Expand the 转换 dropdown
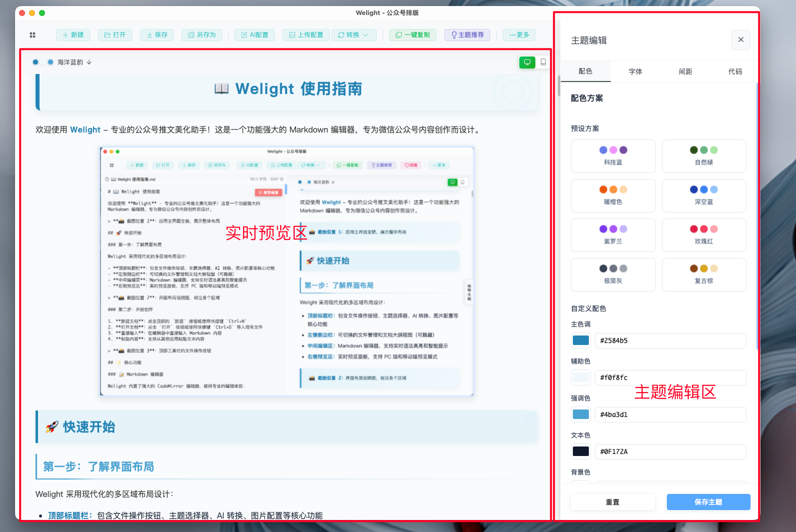796x532 pixels. [353, 35]
